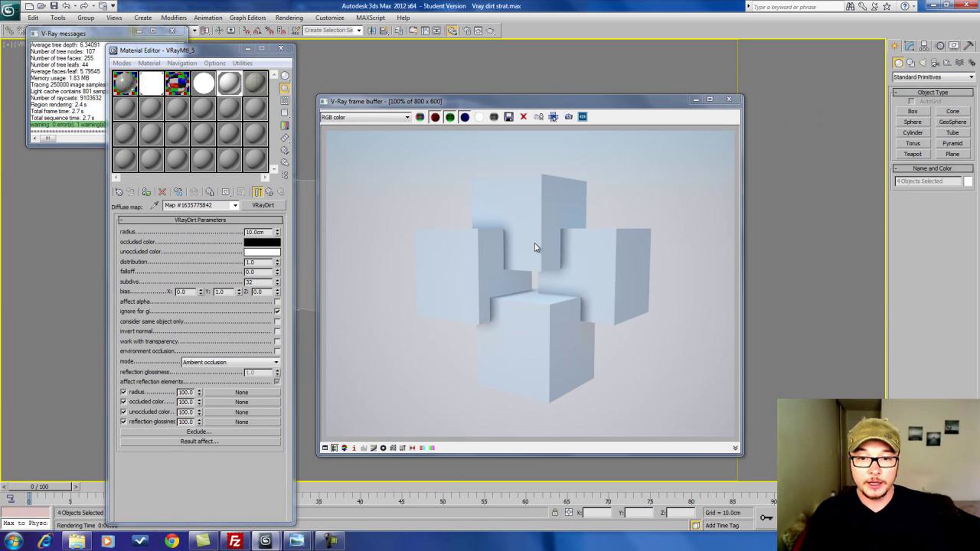The image size is (980, 551).
Task: Enable consider same object only checkbox
Action: click(277, 322)
